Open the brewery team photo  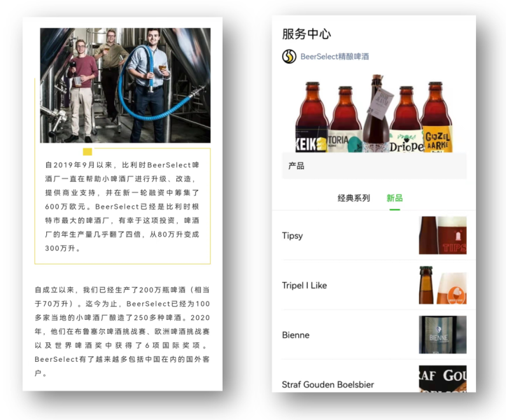pos(125,84)
